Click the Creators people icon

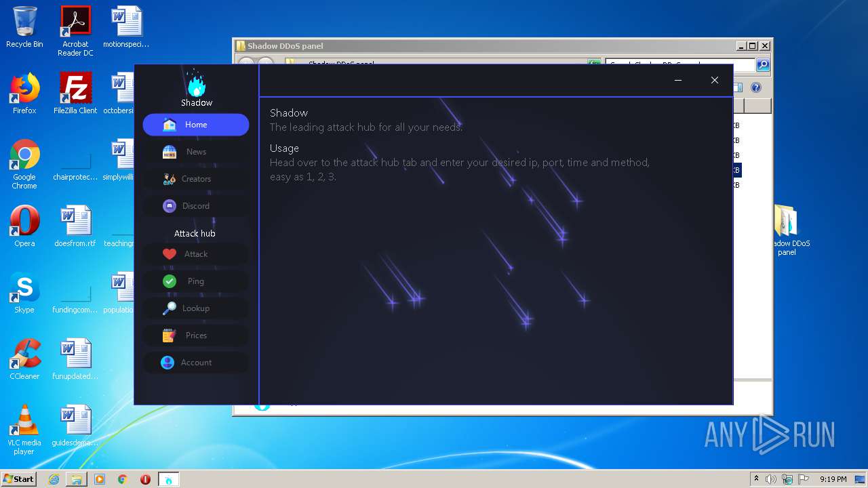170,179
